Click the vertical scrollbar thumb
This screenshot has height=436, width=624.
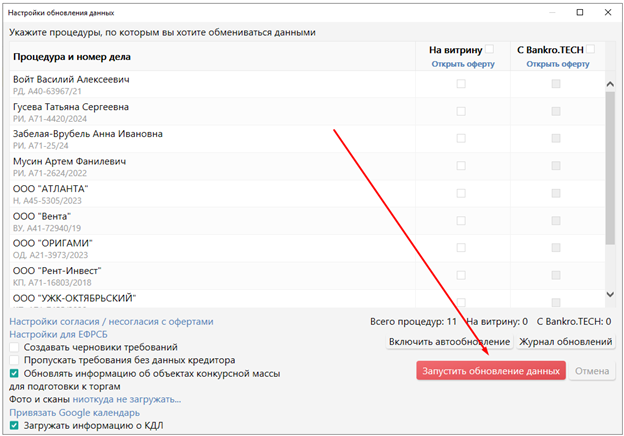pos(610,168)
